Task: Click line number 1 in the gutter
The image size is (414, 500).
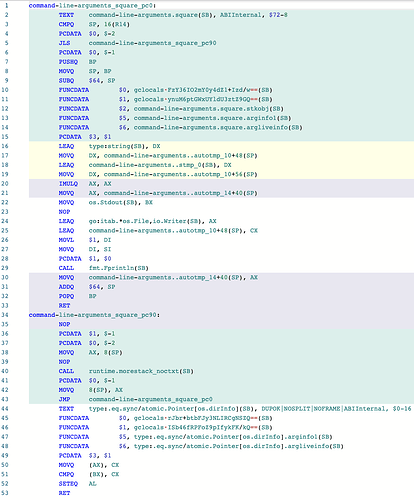Action: point(6,6)
